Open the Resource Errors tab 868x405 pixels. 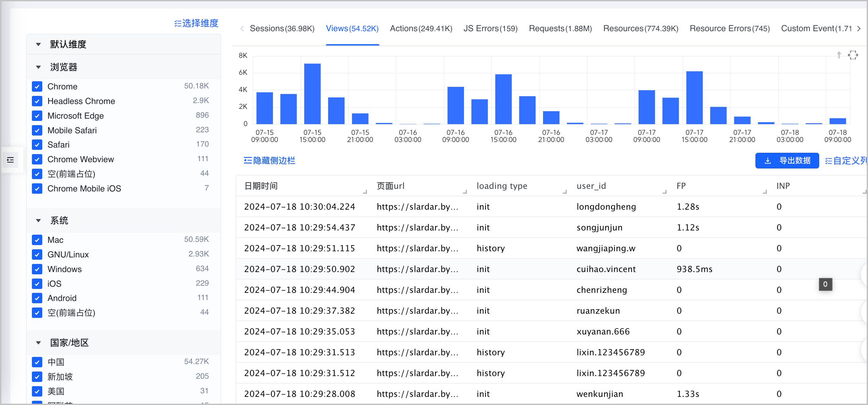tap(729, 29)
